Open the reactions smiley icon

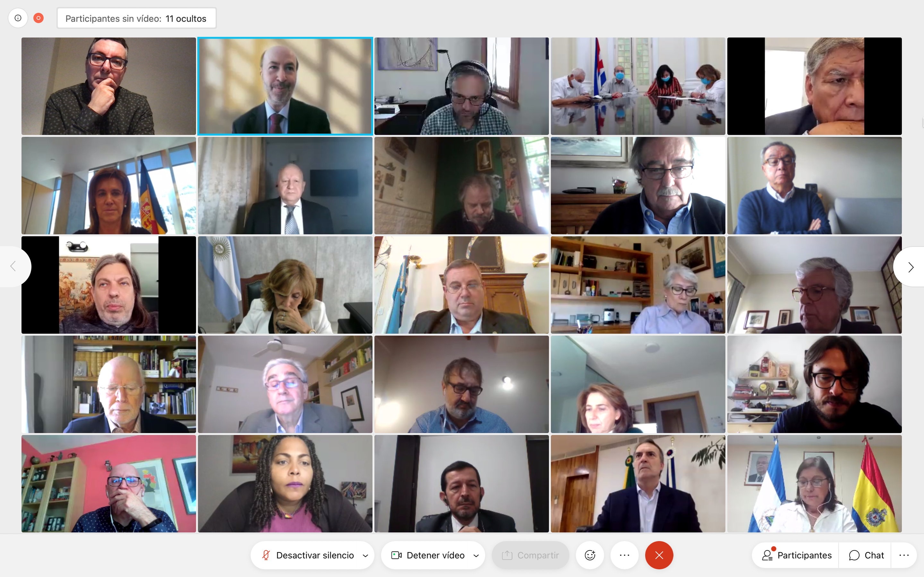pos(590,555)
